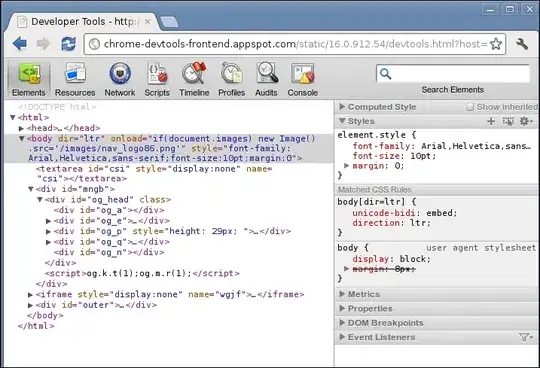Expand the div id og_p node
Screen dimensions: 540x368
coord(49,232)
